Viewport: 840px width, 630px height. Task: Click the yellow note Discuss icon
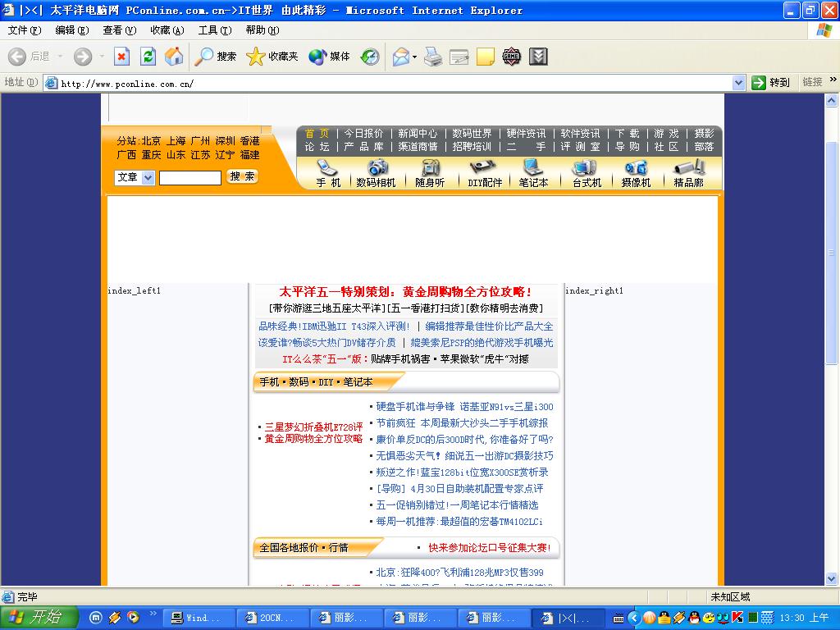(x=486, y=57)
